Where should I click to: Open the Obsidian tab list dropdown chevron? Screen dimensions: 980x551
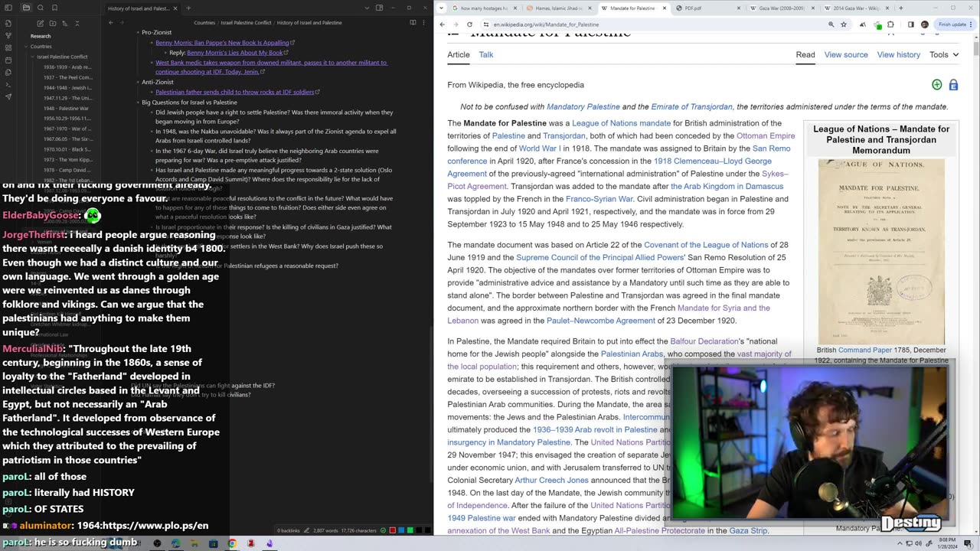367,8
